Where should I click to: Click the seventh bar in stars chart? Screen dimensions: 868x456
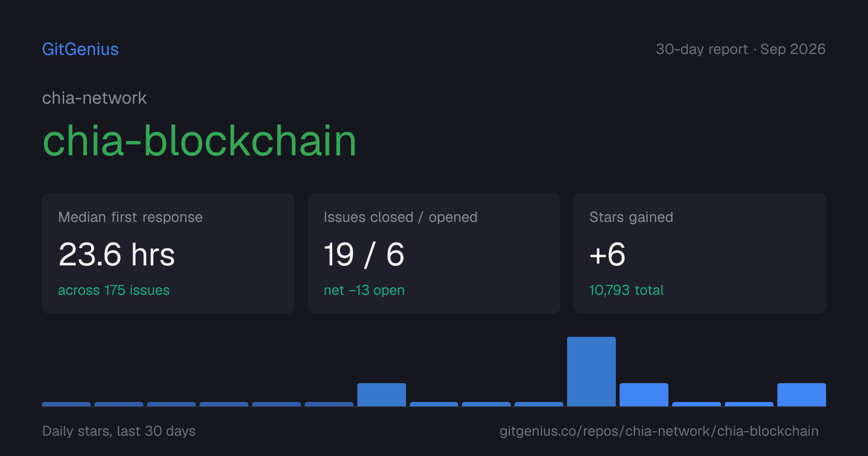click(x=381, y=395)
